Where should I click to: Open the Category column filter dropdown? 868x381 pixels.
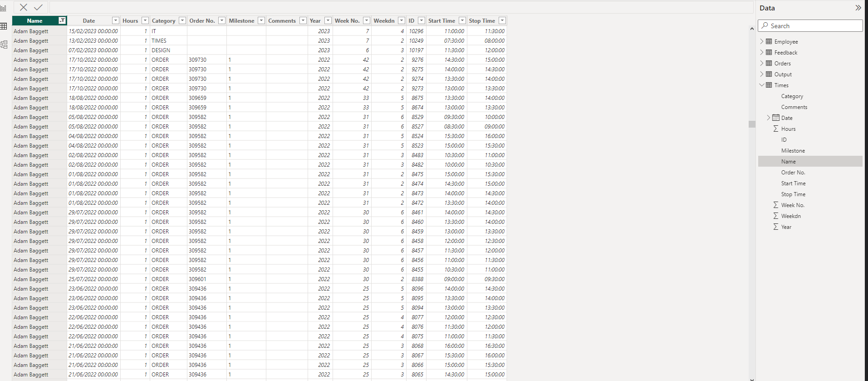pyautogui.click(x=182, y=20)
